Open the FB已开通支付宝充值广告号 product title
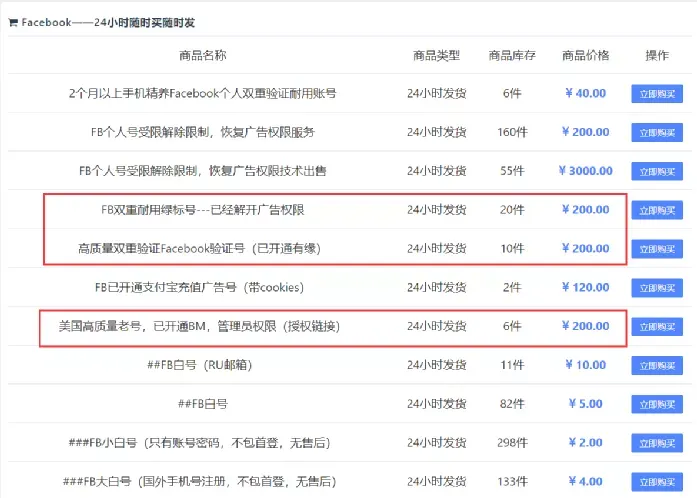The height and width of the screenshot is (498, 697). click(x=199, y=287)
